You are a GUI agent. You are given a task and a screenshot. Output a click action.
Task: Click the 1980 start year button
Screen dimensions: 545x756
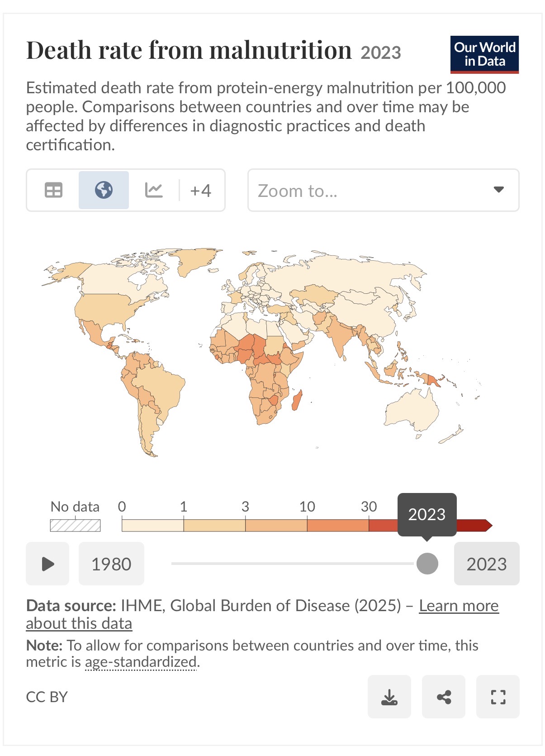coord(111,564)
